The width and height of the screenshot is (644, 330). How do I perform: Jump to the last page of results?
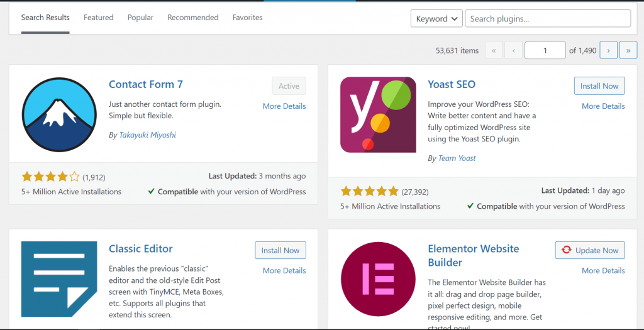pos(628,50)
